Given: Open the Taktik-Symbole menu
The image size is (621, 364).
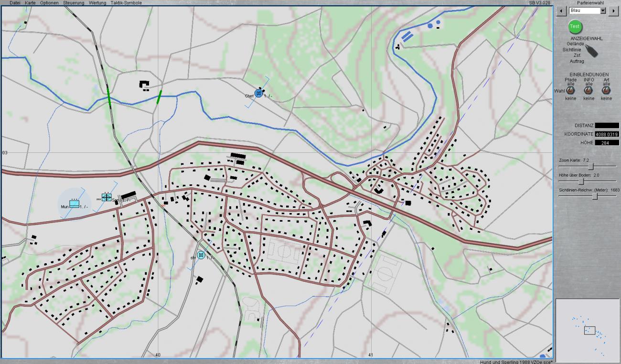Looking at the screenshot, I should point(126,3).
